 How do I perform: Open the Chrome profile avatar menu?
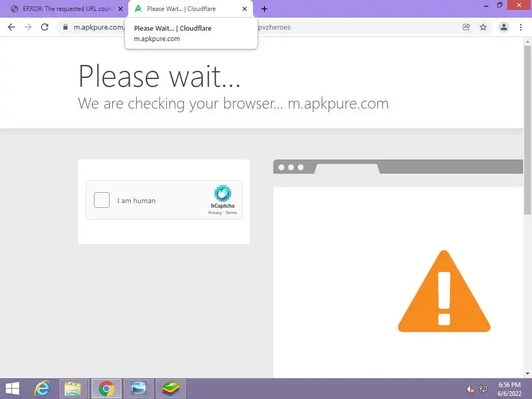(x=504, y=27)
